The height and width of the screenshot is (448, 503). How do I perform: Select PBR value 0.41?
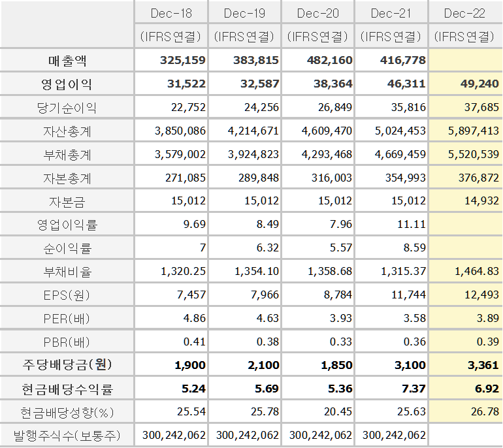coord(195,342)
